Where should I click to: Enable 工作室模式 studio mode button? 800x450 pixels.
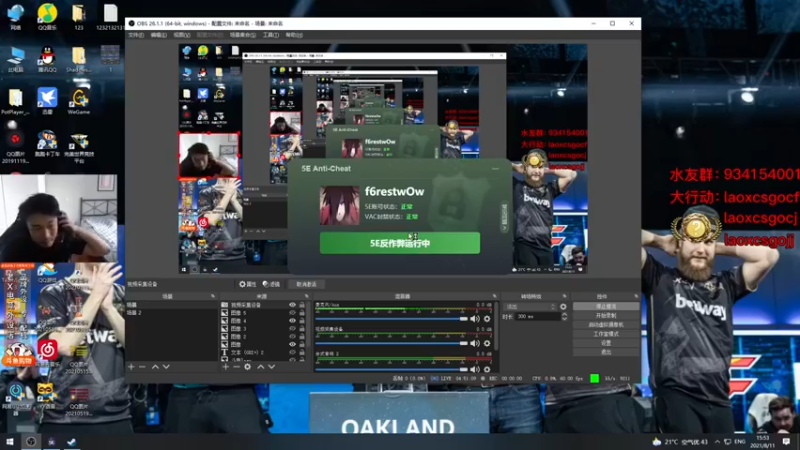tap(606, 334)
